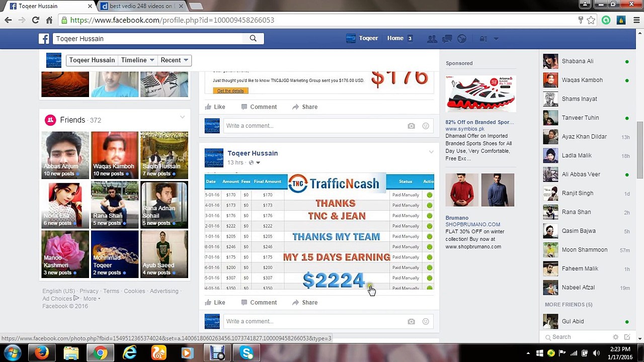Share the TrafficNcash earnings post

click(305, 303)
